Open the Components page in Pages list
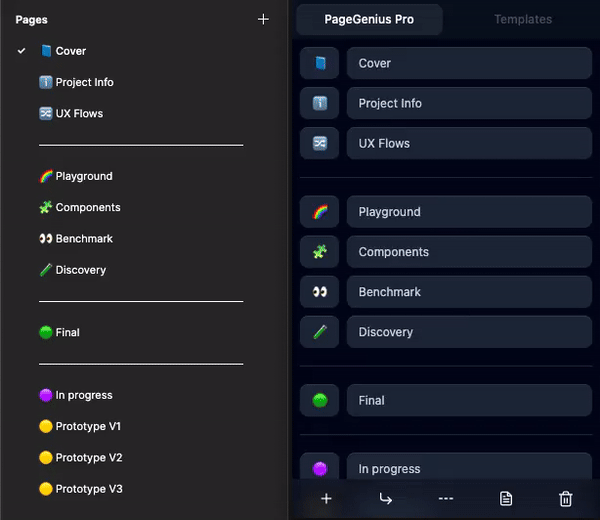600x520 pixels. [80, 207]
